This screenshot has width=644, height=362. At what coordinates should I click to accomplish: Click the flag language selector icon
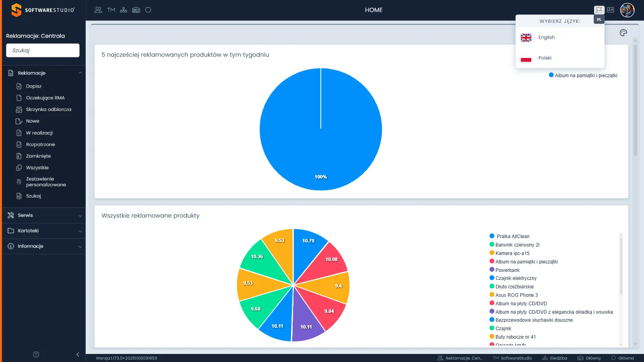pyautogui.click(x=599, y=10)
